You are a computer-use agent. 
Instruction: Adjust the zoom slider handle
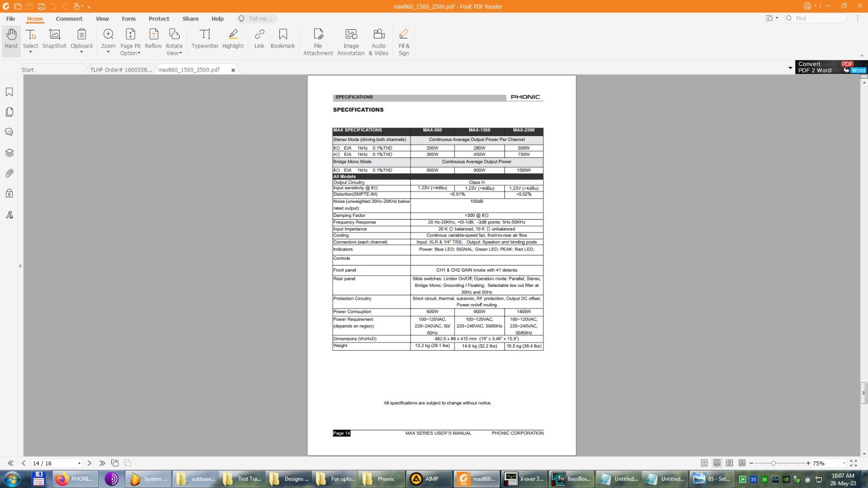click(x=774, y=463)
